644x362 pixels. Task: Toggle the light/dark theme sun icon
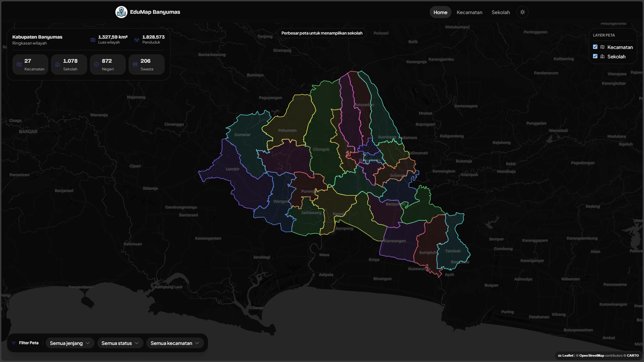(523, 12)
